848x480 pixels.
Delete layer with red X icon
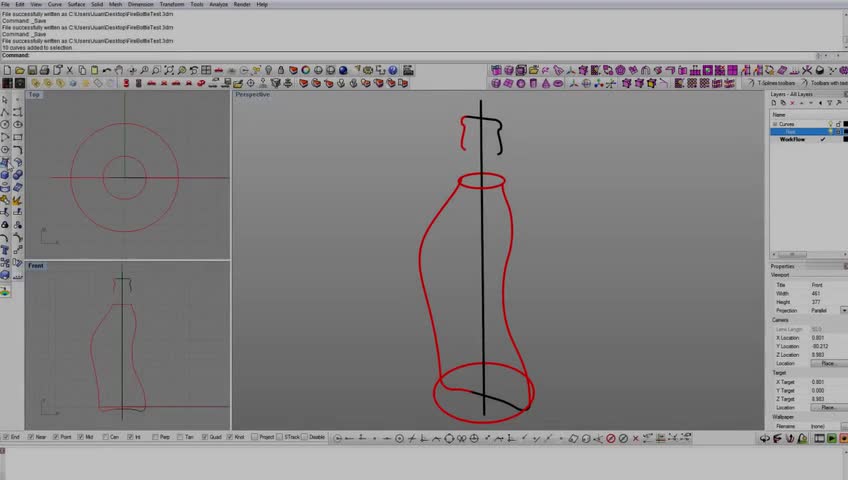(792, 103)
